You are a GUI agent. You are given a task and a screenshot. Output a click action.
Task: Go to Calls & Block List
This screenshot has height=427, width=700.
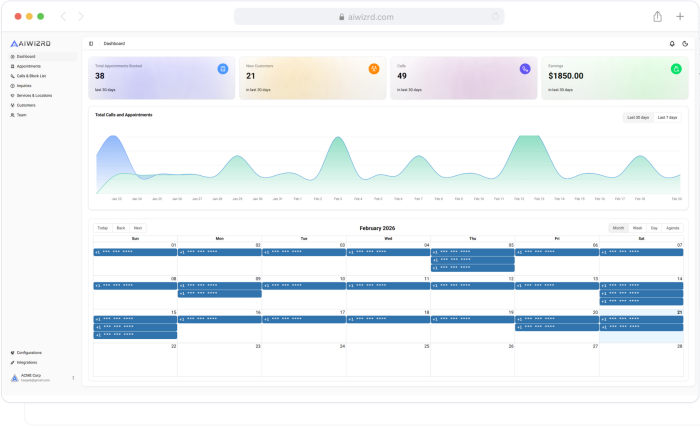33,76
